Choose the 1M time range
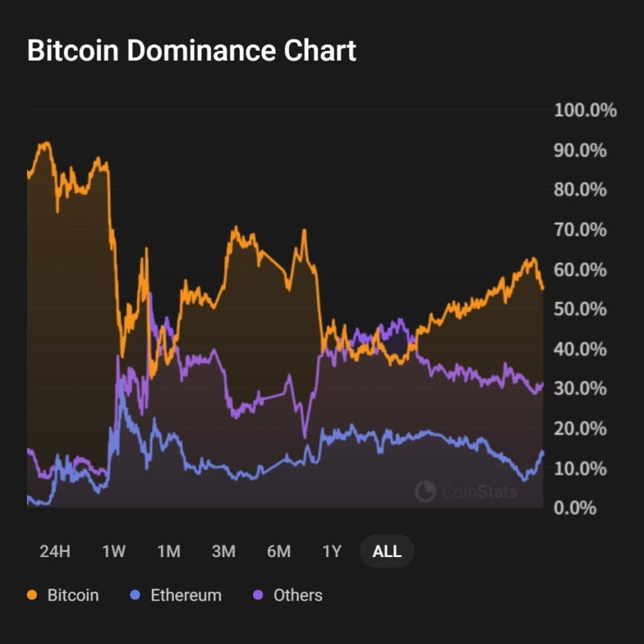 pyautogui.click(x=168, y=551)
